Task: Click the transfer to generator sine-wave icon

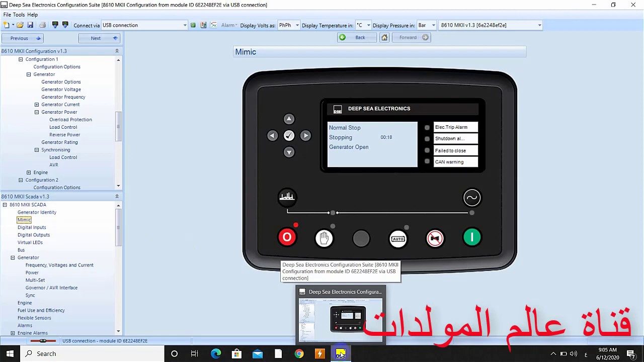Action: 472,198
